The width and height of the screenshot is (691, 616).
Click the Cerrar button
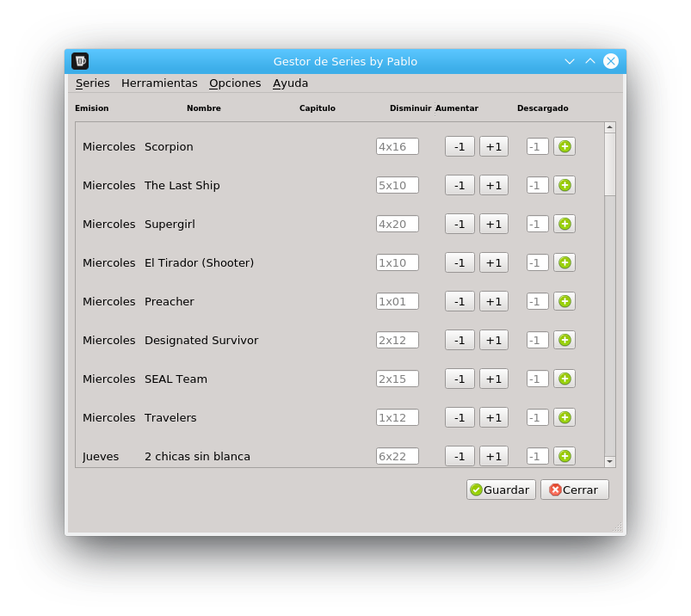(575, 490)
